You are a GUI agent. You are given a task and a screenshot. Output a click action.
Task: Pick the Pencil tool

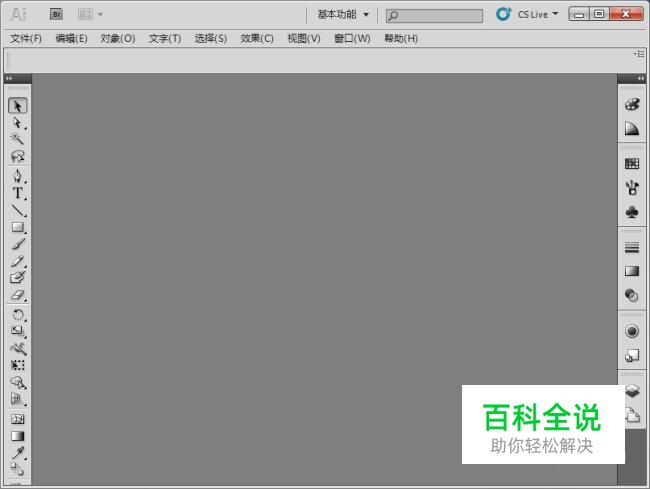tap(17, 261)
